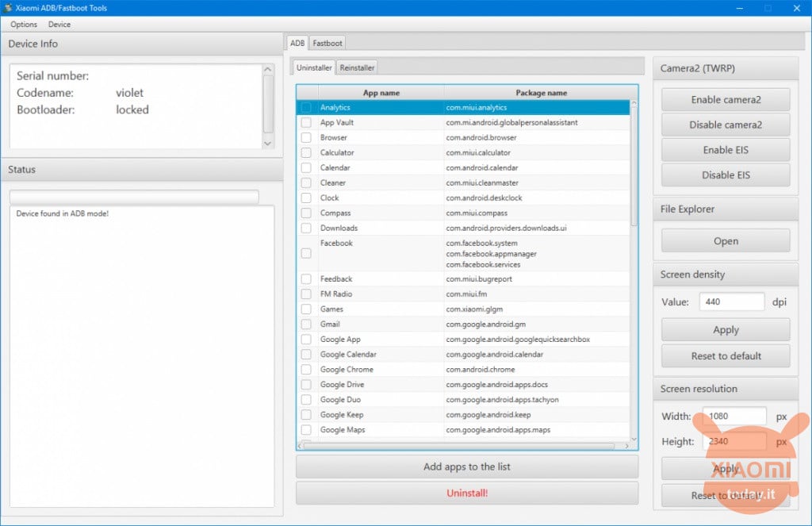Click the app list vertical scrollbar thumb
812x526 pixels.
coord(634,166)
